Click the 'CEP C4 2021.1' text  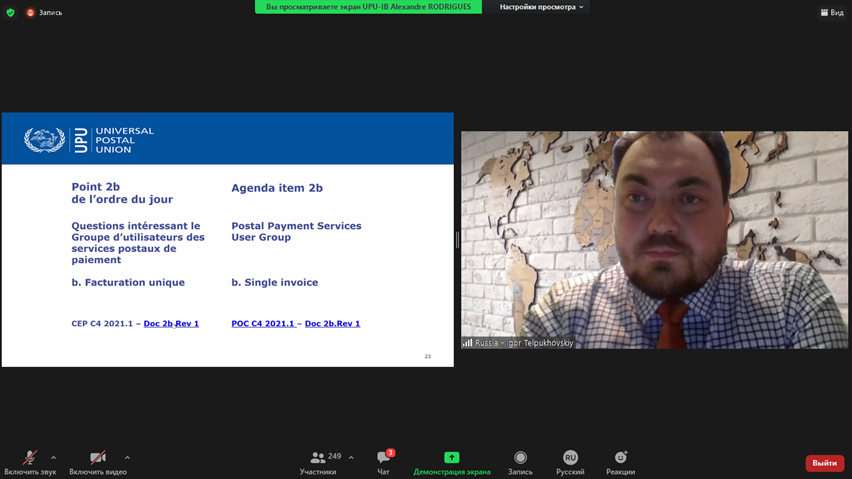[102, 324]
